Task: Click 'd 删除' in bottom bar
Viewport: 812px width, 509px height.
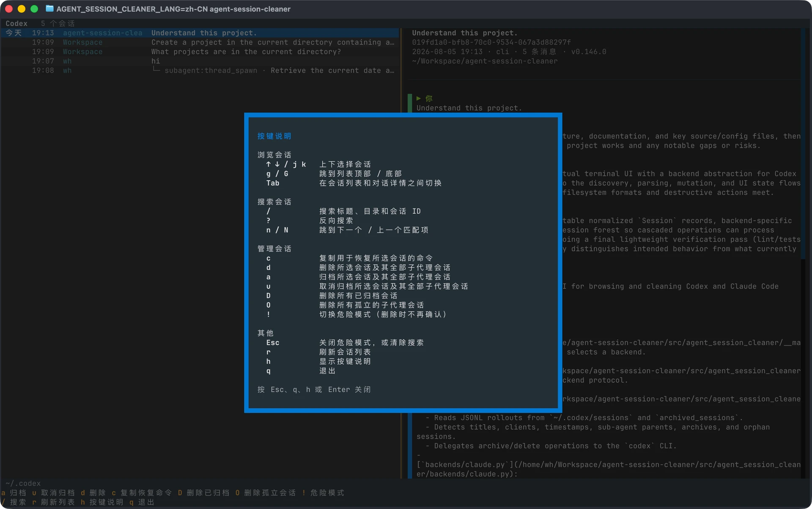Action: (93, 493)
